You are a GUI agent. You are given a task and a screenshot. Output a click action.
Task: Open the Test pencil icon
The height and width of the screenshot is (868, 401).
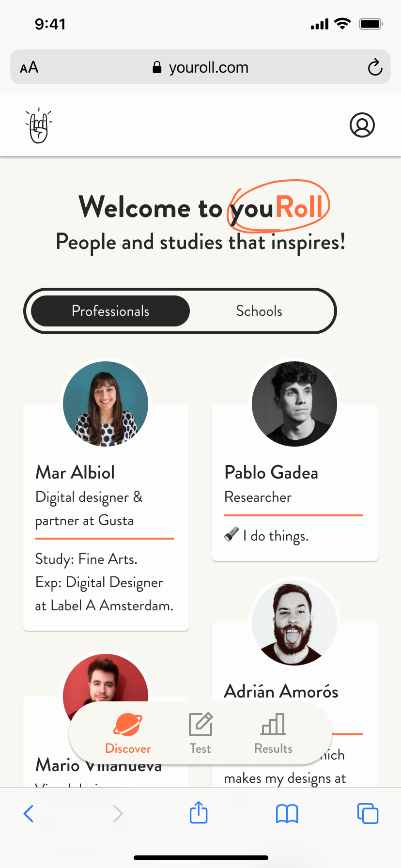point(200,725)
